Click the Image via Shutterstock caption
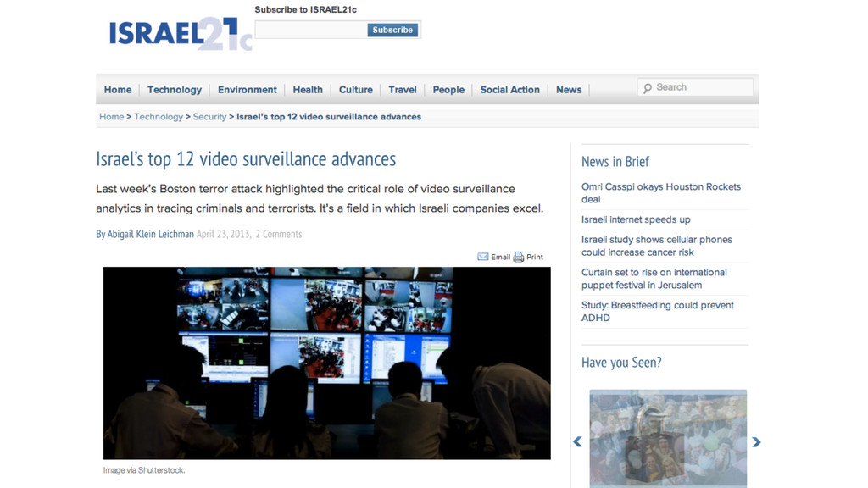The width and height of the screenshot is (868, 488). tap(144, 470)
